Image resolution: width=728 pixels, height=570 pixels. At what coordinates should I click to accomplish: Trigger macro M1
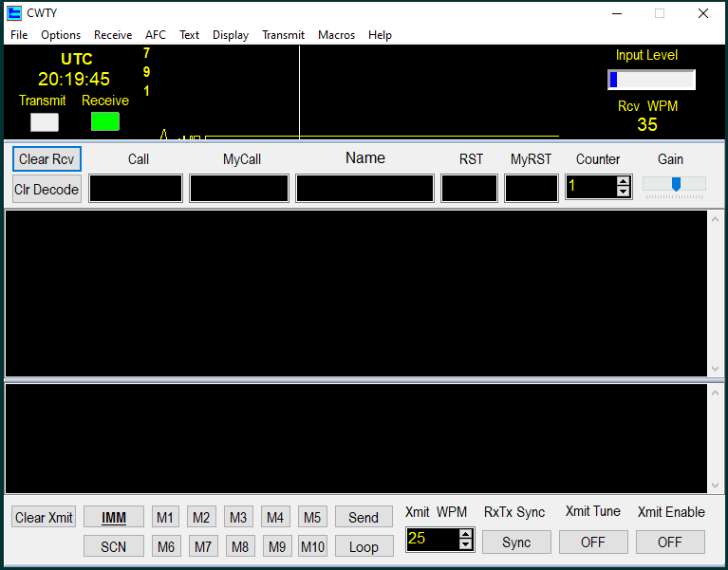point(166,518)
